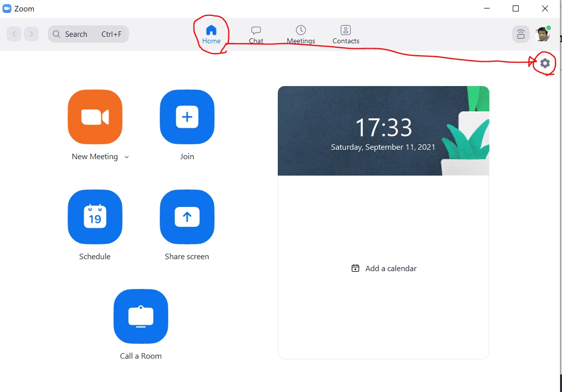Maximize the Zoom window

click(516, 8)
